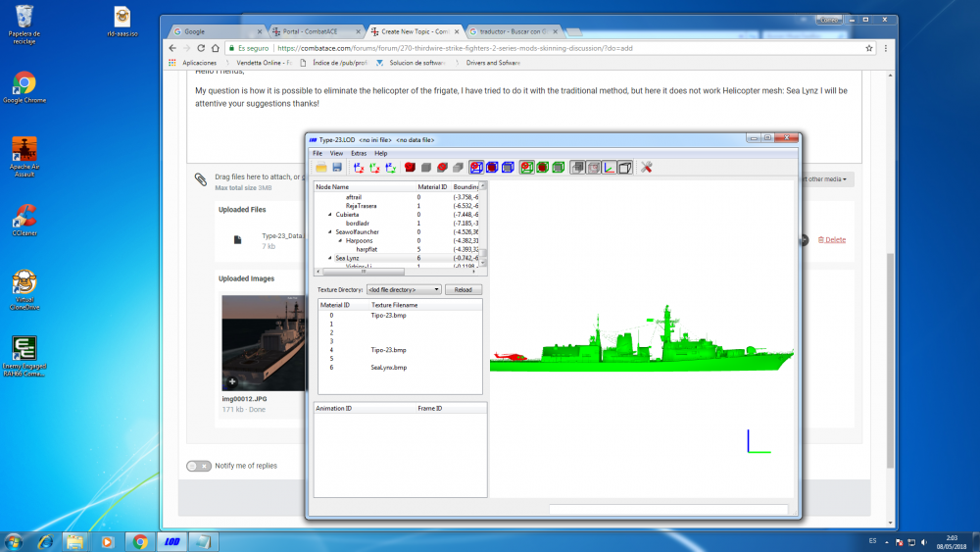Toggle the axis display button
The image size is (980, 552).
(610, 168)
